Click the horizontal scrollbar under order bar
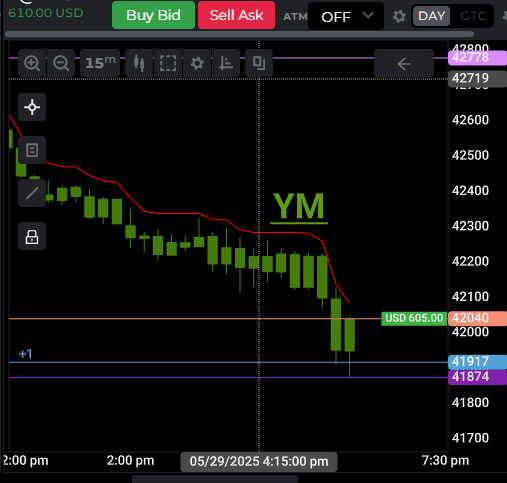The width and height of the screenshot is (507, 483). click(x=239, y=34)
